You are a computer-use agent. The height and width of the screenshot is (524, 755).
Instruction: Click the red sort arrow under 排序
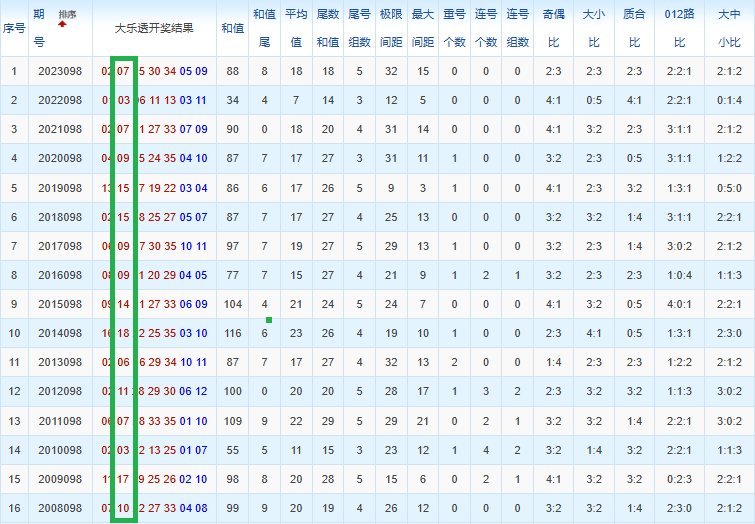pos(62,24)
